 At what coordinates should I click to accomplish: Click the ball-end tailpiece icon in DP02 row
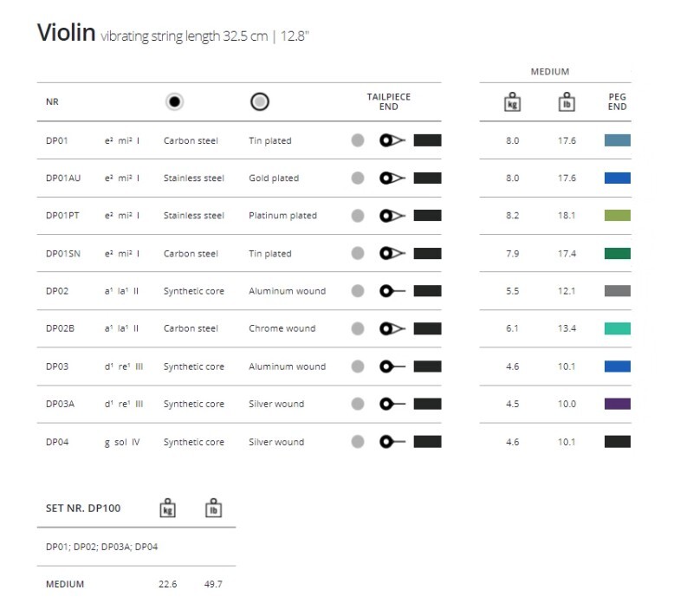point(392,291)
